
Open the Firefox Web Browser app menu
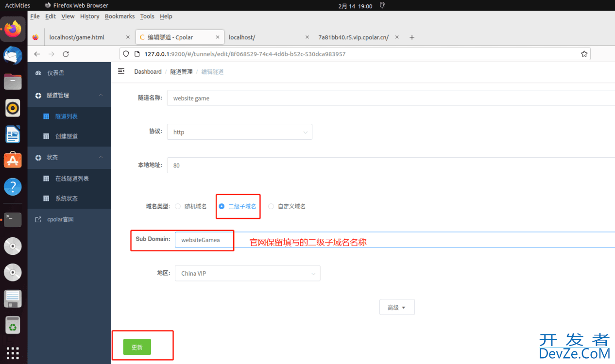[77, 5]
